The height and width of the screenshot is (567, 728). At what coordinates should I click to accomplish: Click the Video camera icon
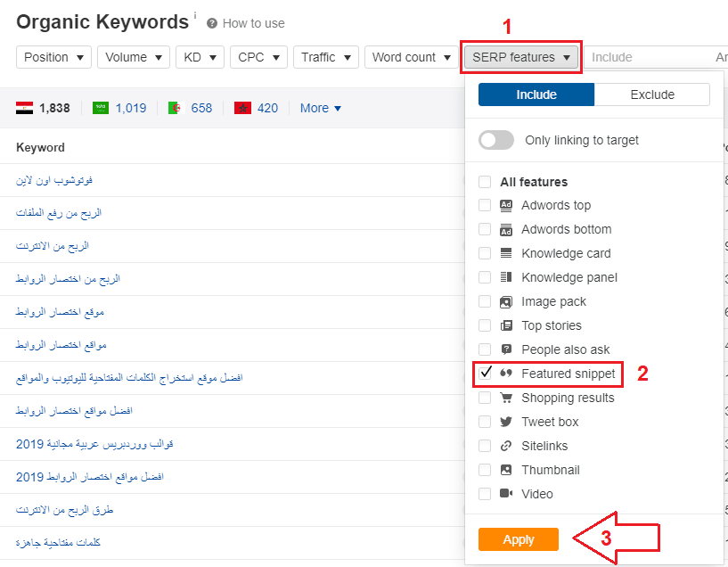point(506,493)
